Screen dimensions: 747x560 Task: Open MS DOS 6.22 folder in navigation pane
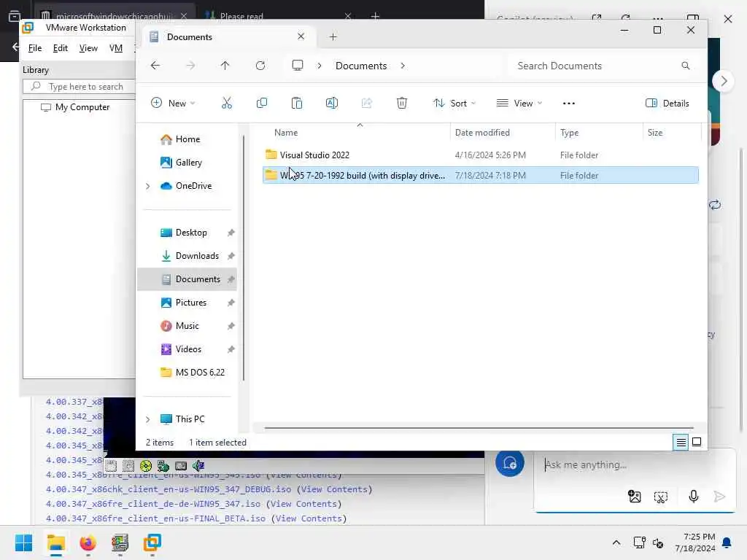point(200,373)
